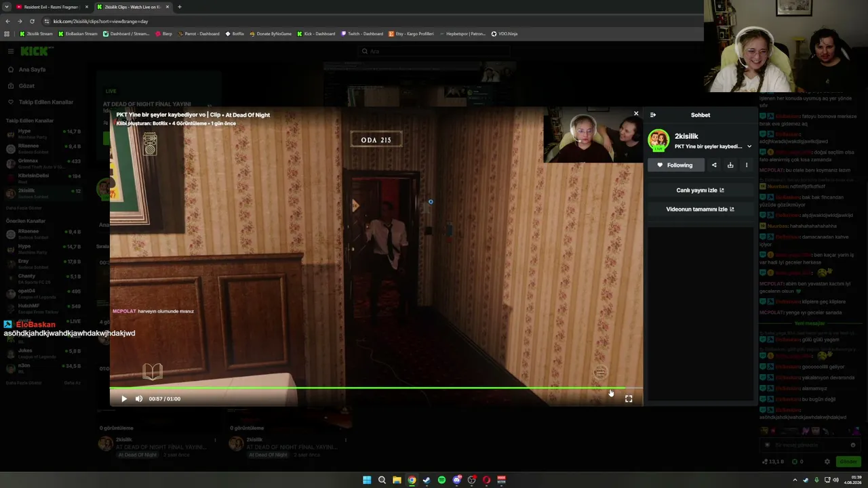Screen dimensions: 868x488
Task: Click Videonun tamamını izle link
Action: pyautogui.click(x=700, y=209)
